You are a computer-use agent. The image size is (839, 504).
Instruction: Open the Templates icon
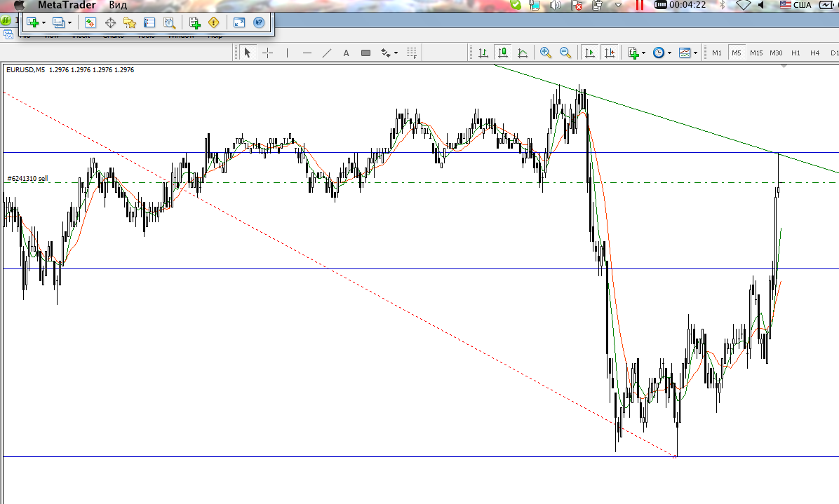tap(685, 53)
